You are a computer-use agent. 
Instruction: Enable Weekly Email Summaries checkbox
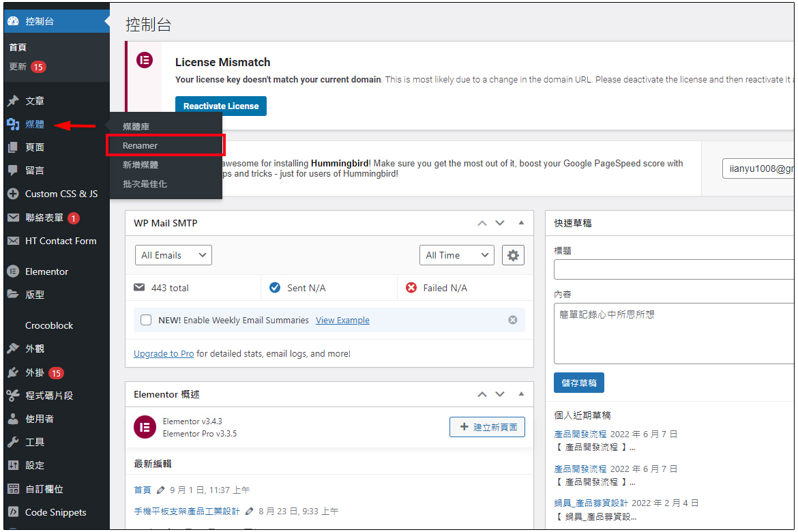point(145,320)
